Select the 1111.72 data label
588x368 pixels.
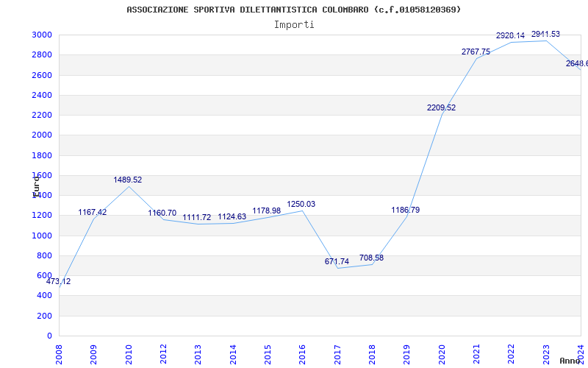pyautogui.click(x=197, y=217)
